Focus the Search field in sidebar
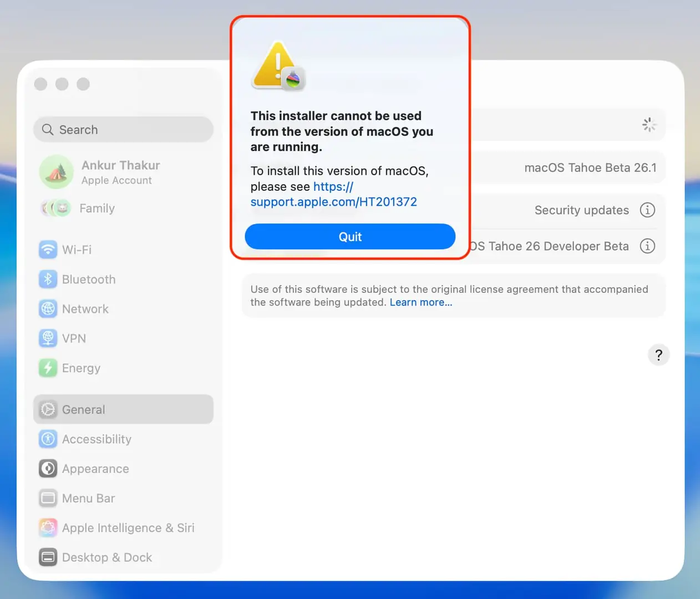Viewport: 700px width, 599px height. 123,129
